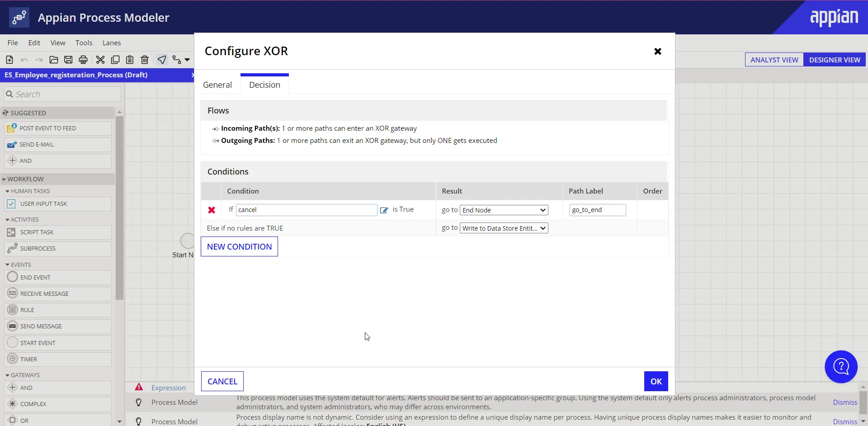868x426 pixels.
Task: Collapse the Human Tasks group
Action: [x=28, y=191]
